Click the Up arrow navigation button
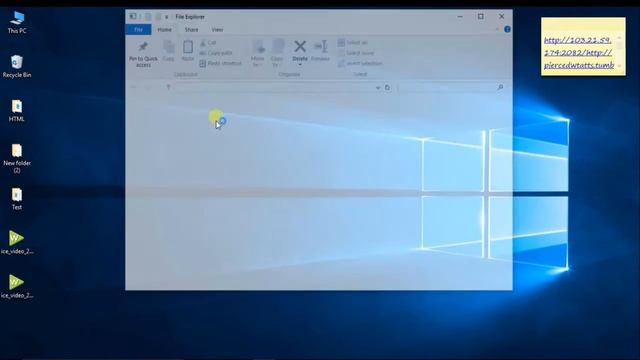640x360 pixels. click(168, 87)
